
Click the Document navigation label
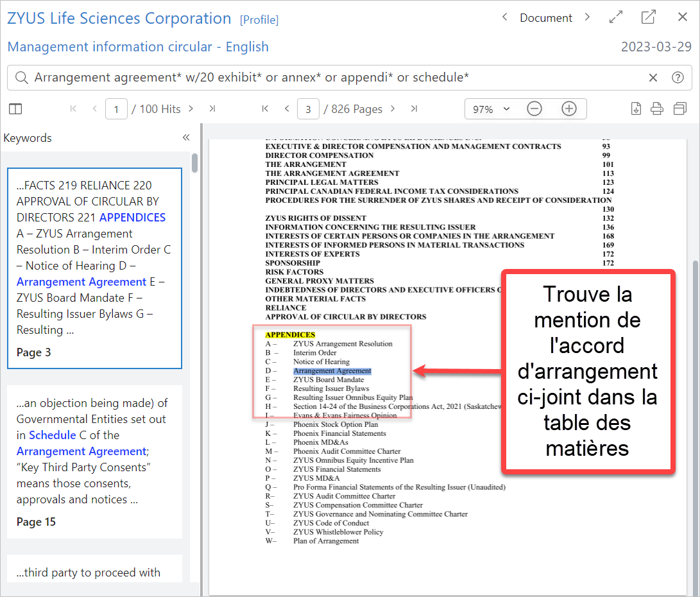point(546,18)
